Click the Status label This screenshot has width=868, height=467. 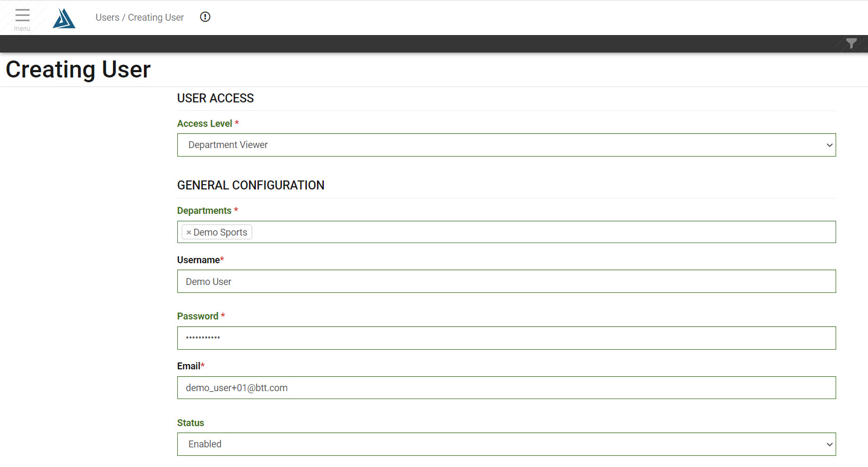pyautogui.click(x=191, y=423)
